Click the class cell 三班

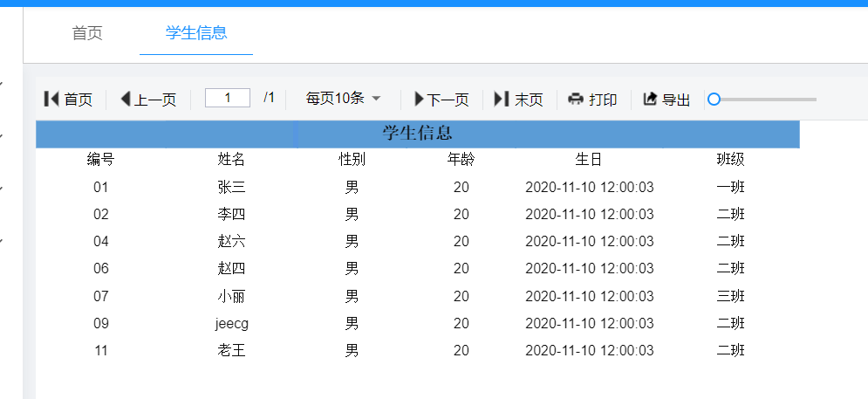(731, 296)
